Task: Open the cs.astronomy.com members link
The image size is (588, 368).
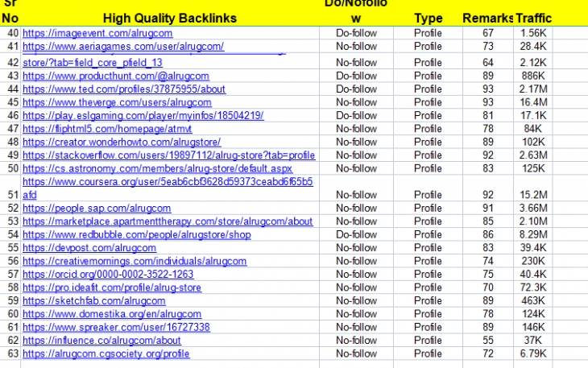Action: click(x=158, y=168)
